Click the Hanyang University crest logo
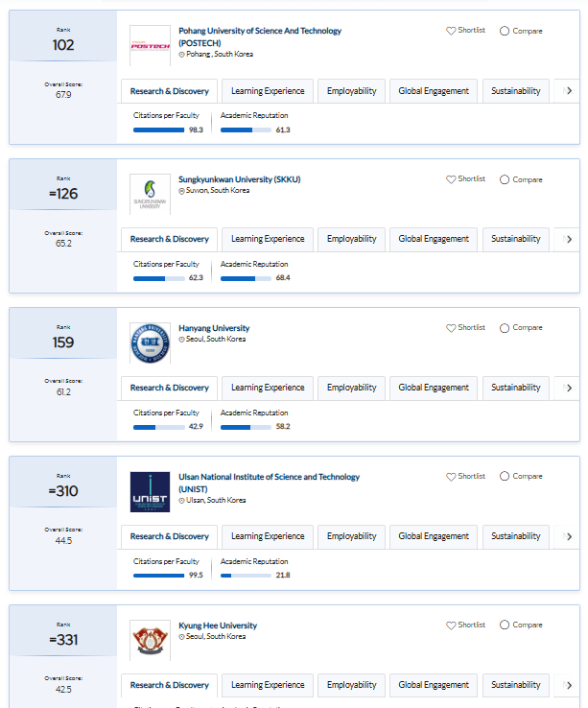Viewport: 588px width, 708px height. pos(150,343)
